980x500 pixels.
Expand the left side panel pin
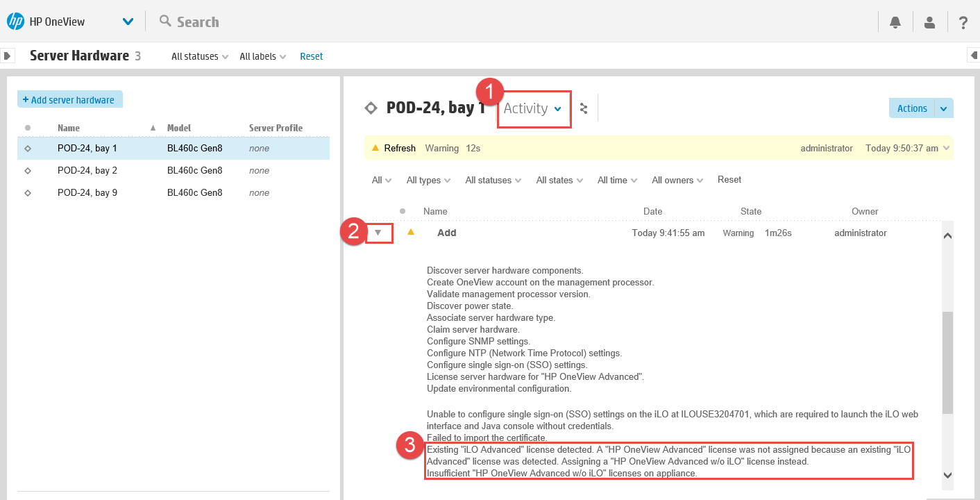pos(7,56)
